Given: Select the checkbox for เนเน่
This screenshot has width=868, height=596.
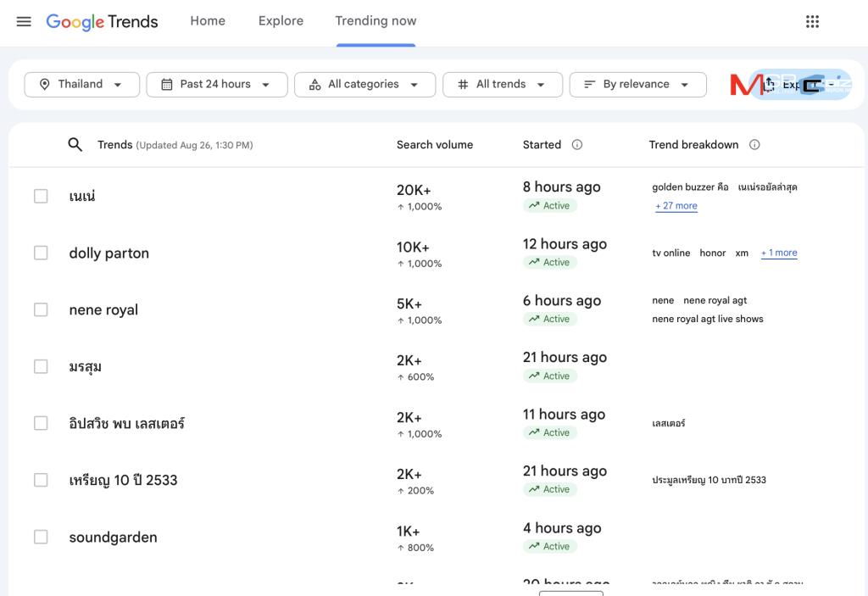Looking at the screenshot, I should pos(41,196).
